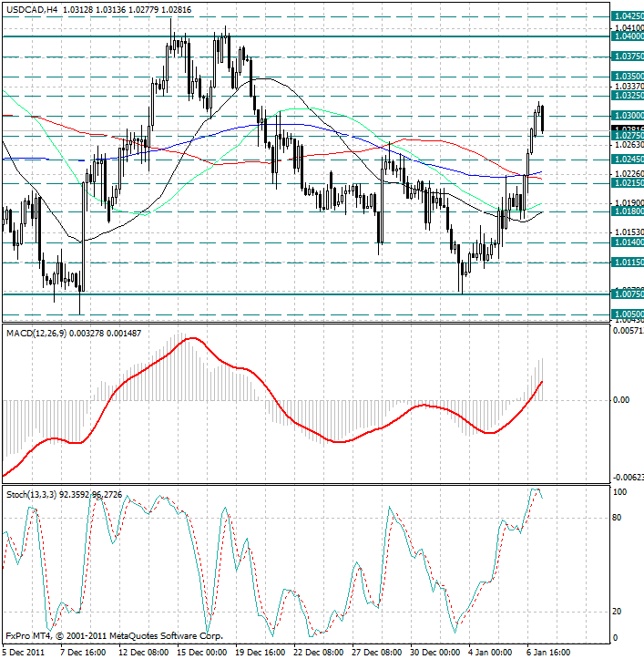This screenshot has height=659, width=644.
Task: Click the 5 Dec 2011 date label
Action: (x=24, y=653)
